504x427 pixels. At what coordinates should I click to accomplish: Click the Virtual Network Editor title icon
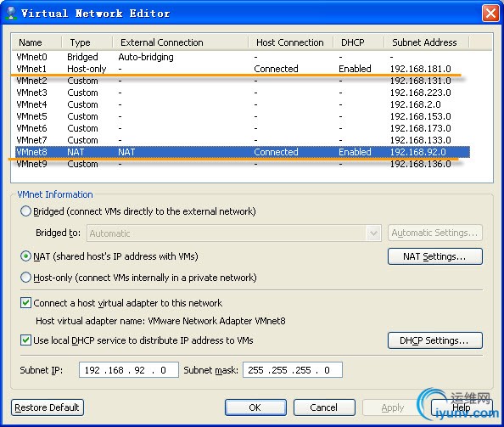(11, 13)
